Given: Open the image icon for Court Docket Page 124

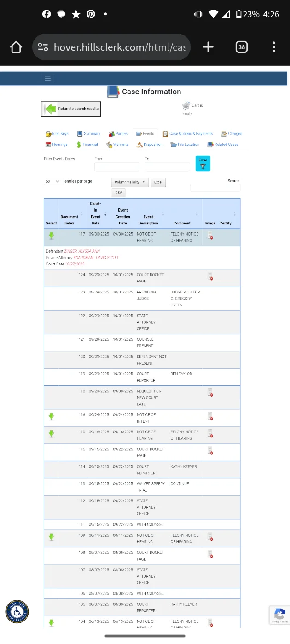Looking at the screenshot, I should 210,276.
